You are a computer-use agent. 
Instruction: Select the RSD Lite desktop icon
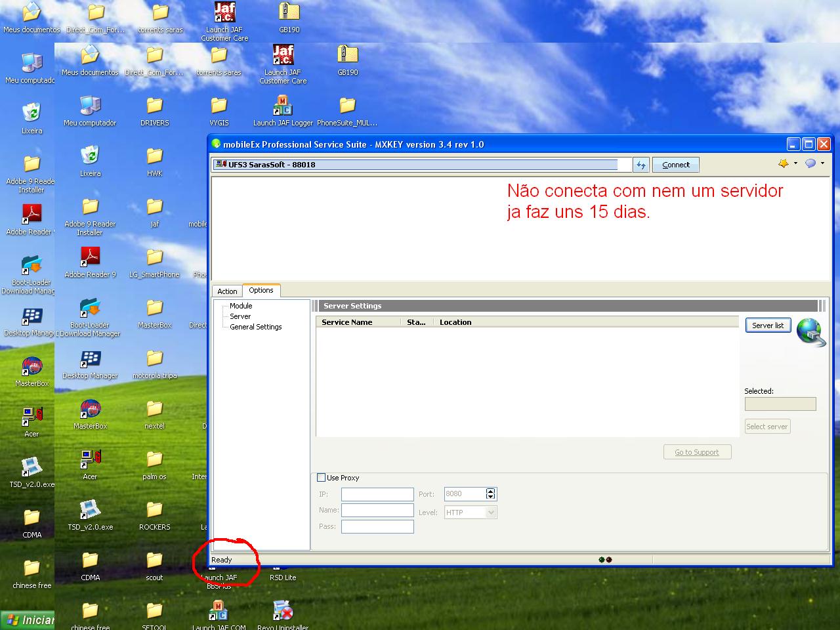[x=283, y=577]
